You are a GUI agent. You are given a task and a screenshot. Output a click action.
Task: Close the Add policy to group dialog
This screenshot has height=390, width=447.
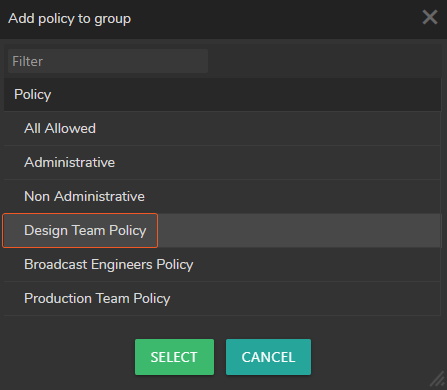pos(430,17)
